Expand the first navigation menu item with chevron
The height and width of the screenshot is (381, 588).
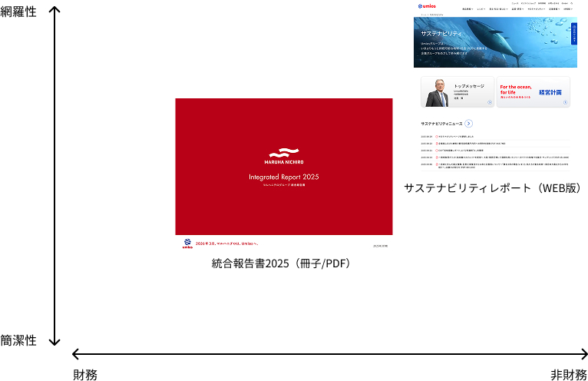click(x=467, y=9)
